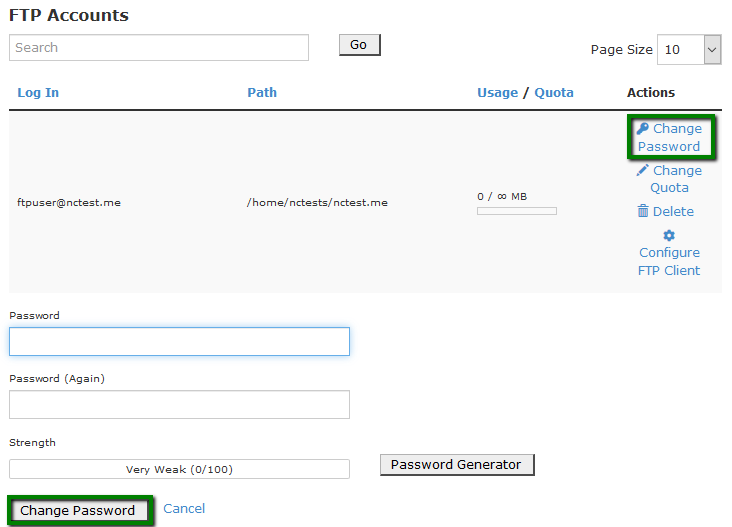
Task: Click the pencil icon beside Change Quota
Action: click(643, 170)
